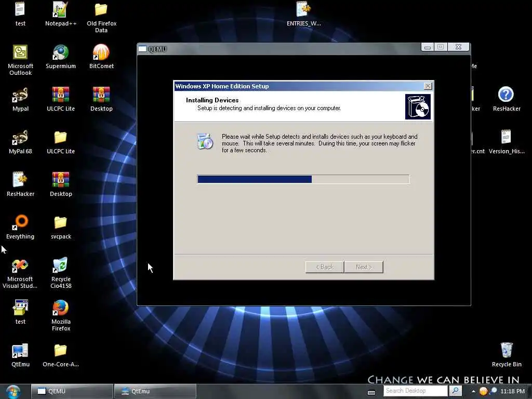Maximize the QEMU window
Viewport: 532px width, 399px height.
pyautogui.click(x=441, y=47)
